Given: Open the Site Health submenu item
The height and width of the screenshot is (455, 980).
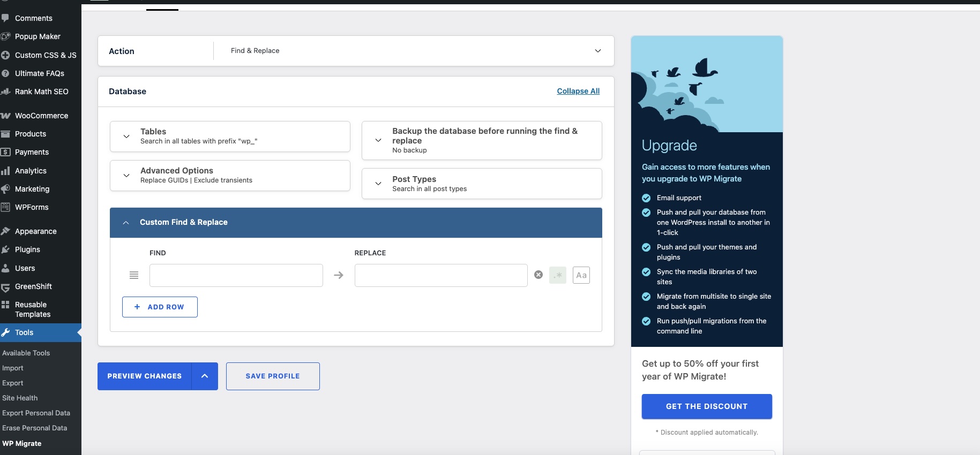Looking at the screenshot, I should pyautogui.click(x=20, y=398).
